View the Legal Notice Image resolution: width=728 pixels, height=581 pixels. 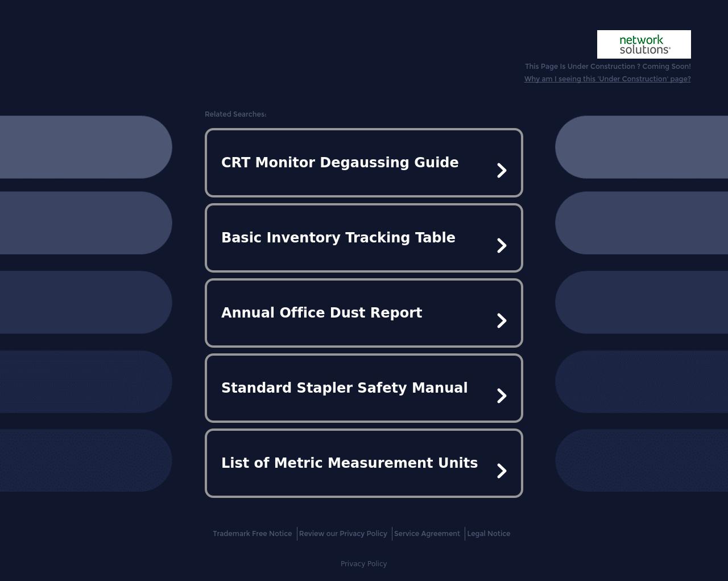tap(489, 534)
